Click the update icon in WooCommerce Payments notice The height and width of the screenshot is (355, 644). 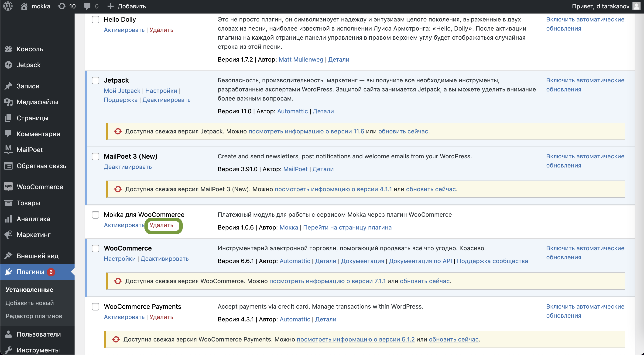pyautogui.click(x=116, y=339)
